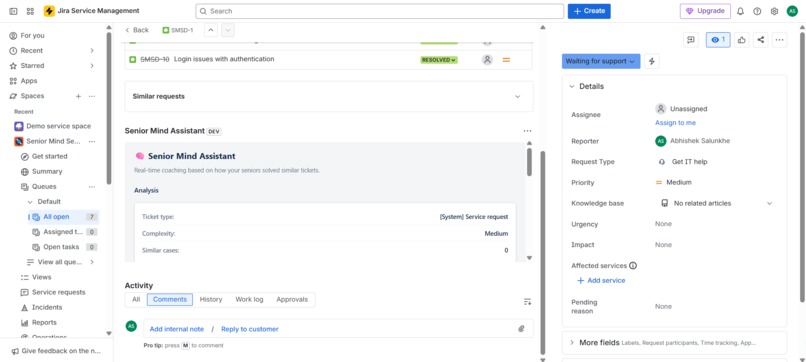
Task: Open the All open queue
Action: click(x=63, y=217)
